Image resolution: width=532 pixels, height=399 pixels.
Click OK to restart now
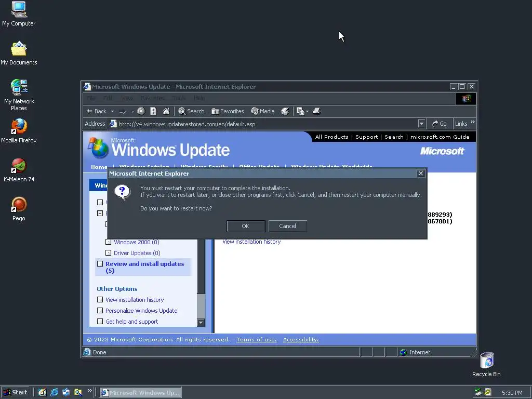pos(246,226)
